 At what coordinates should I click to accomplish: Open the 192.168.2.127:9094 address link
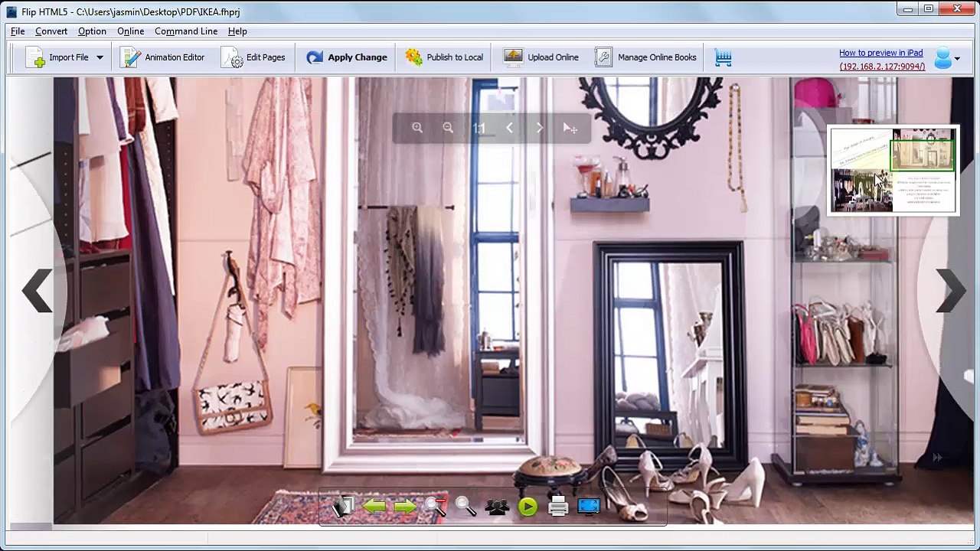[882, 67]
